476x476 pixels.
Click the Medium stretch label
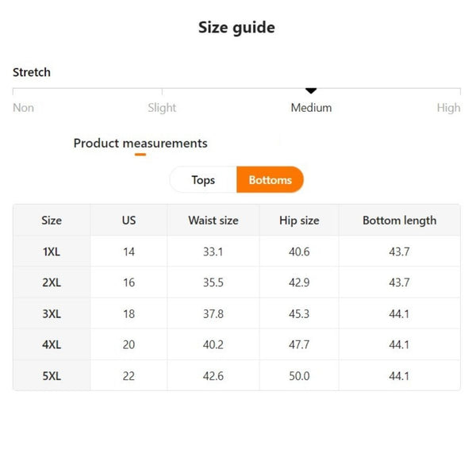point(311,108)
